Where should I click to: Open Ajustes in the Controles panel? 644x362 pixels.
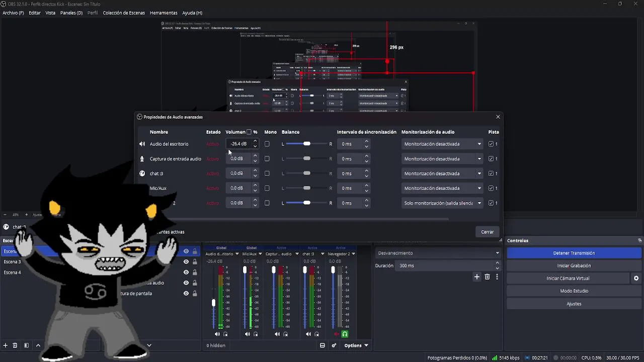pyautogui.click(x=574, y=304)
